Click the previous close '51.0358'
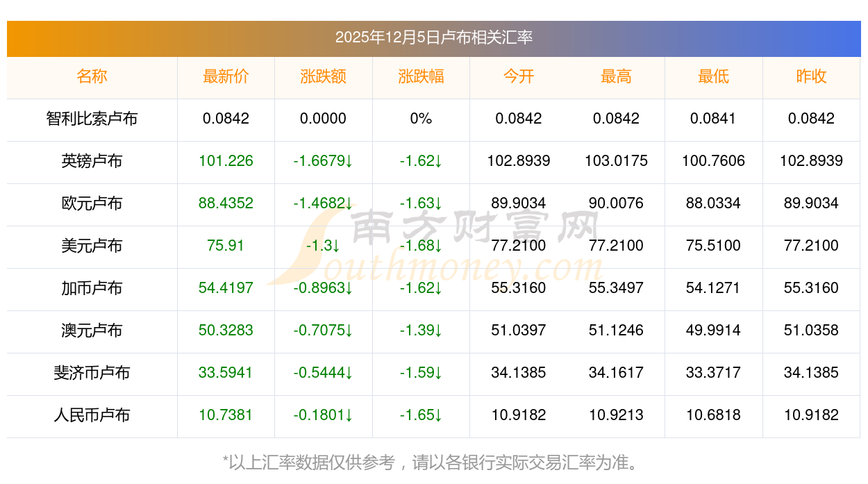 811,331
